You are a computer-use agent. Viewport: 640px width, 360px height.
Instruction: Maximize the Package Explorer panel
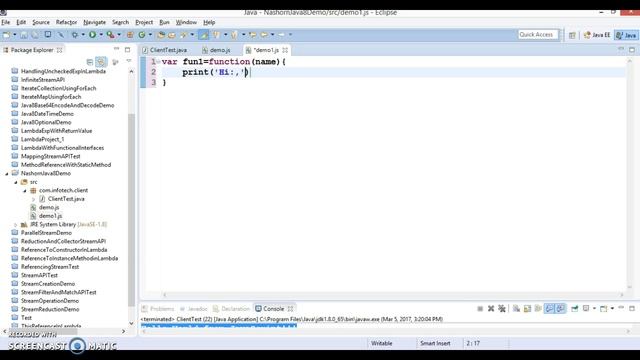(x=127, y=50)
